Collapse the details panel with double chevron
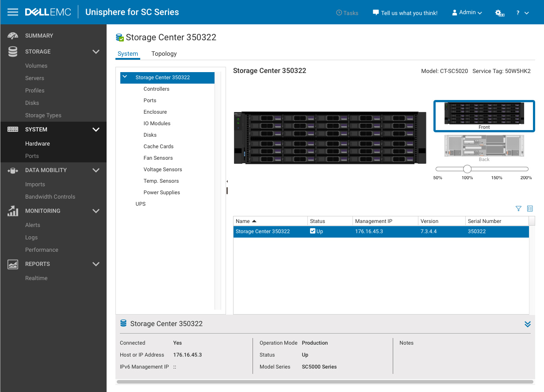Viewport: 544px width, 392px height. 527,324
